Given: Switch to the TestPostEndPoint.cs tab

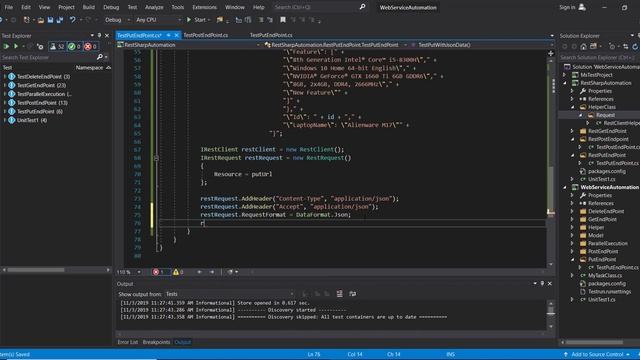Looking at the screenshot, I should point(206,35).
